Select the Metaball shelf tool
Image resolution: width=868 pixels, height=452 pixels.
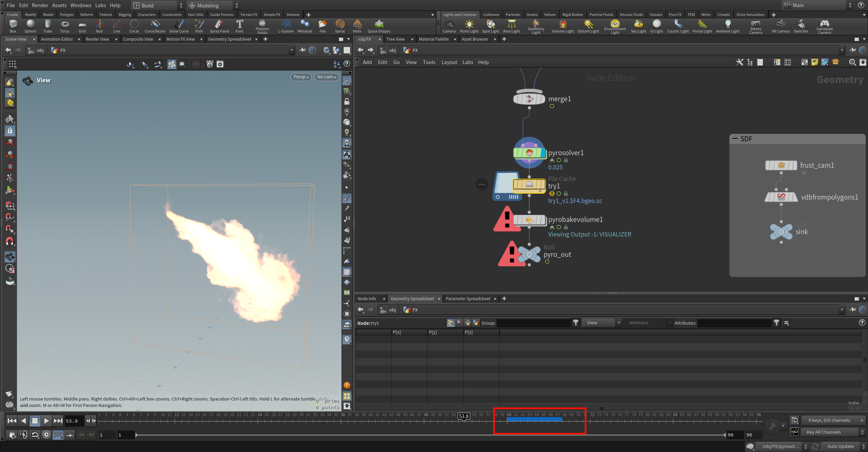(305, 26)
